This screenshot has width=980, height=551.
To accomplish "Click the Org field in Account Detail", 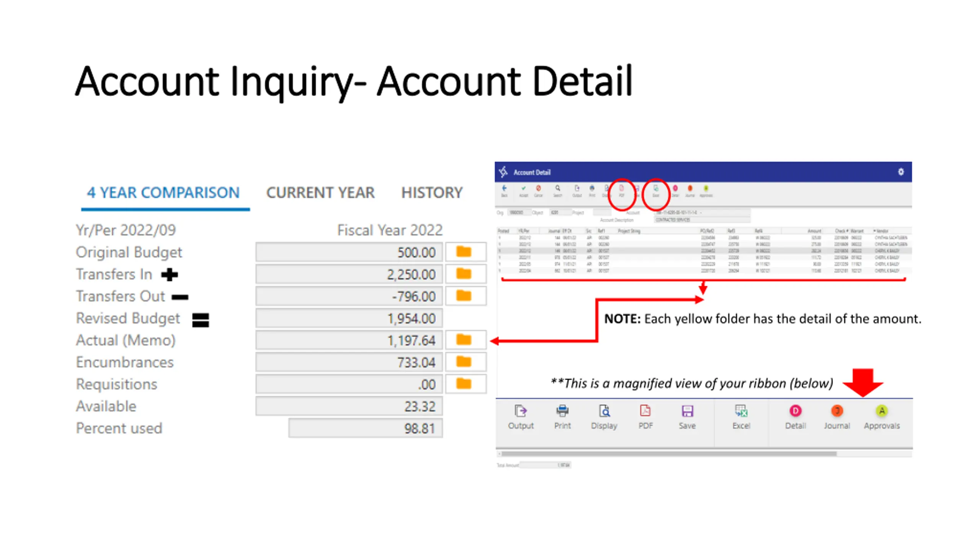I will click(x=519, y=212).
